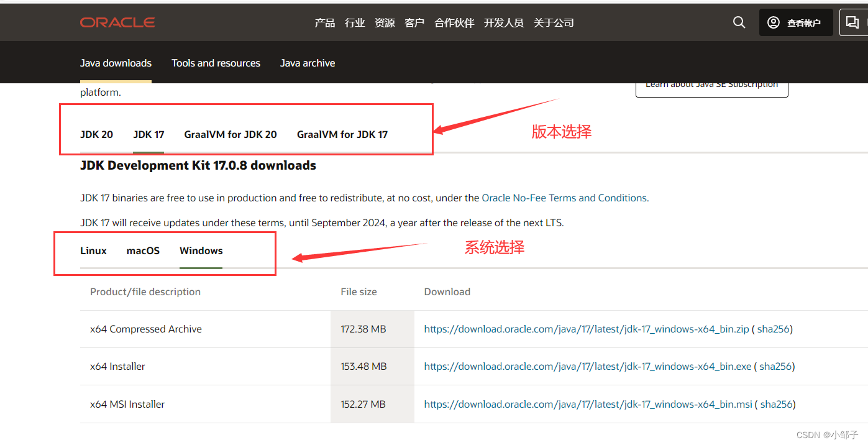The height and width of the screenshot is (445, 868).
Task: Switch to Java archive tab
Action: tap(308, 63)
